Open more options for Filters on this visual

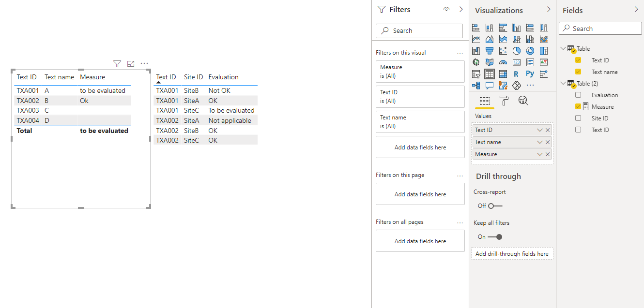tap(460, 53)
